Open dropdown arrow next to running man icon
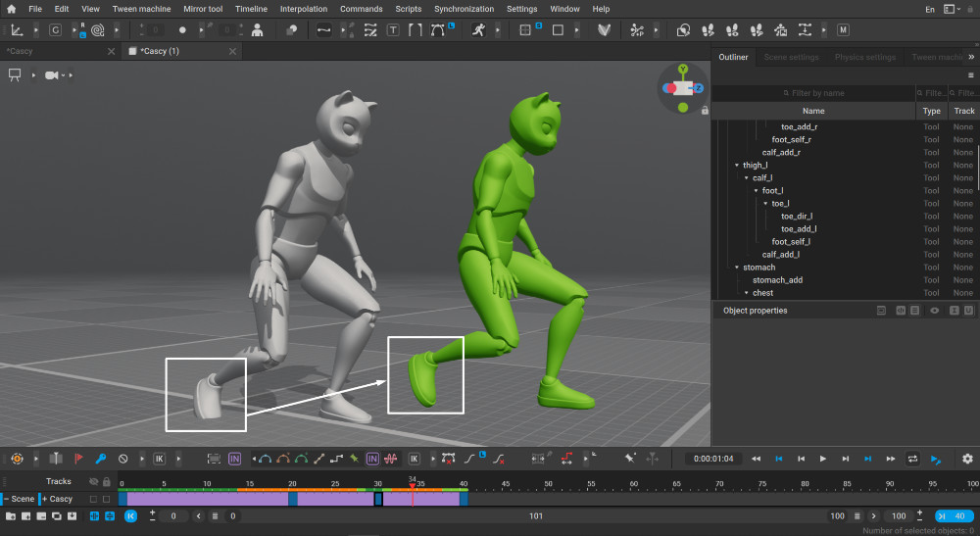The image size is (980, 536). [498, 30]
